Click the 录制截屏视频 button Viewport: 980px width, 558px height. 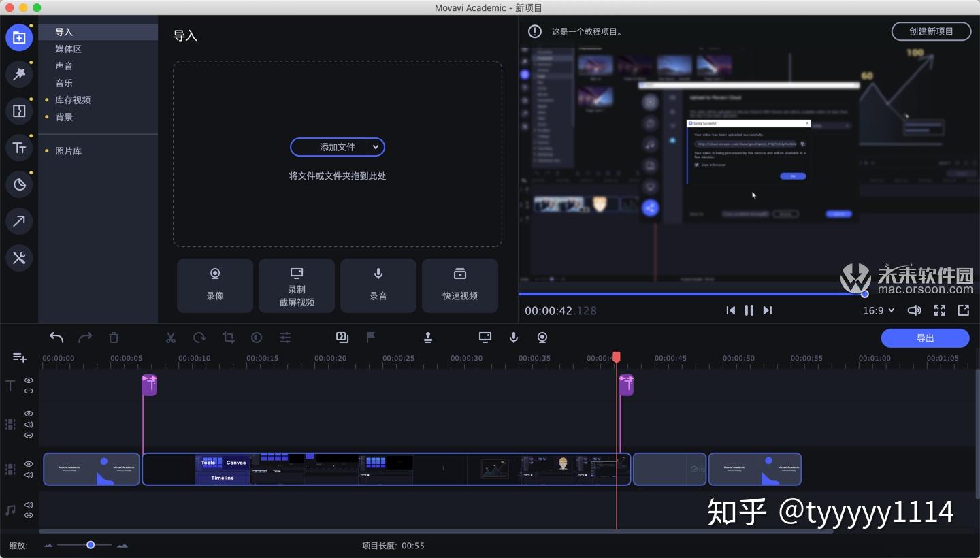[297, 286]
